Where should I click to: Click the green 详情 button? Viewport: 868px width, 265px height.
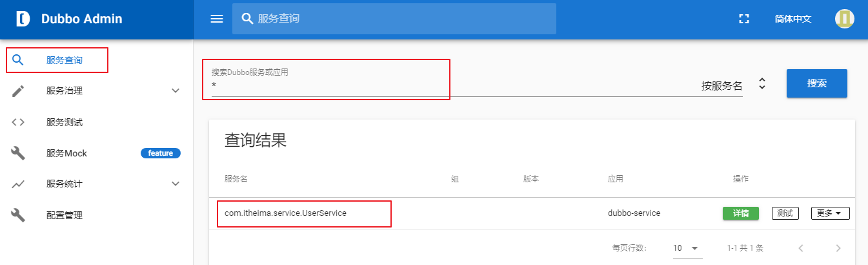[740, 213]
